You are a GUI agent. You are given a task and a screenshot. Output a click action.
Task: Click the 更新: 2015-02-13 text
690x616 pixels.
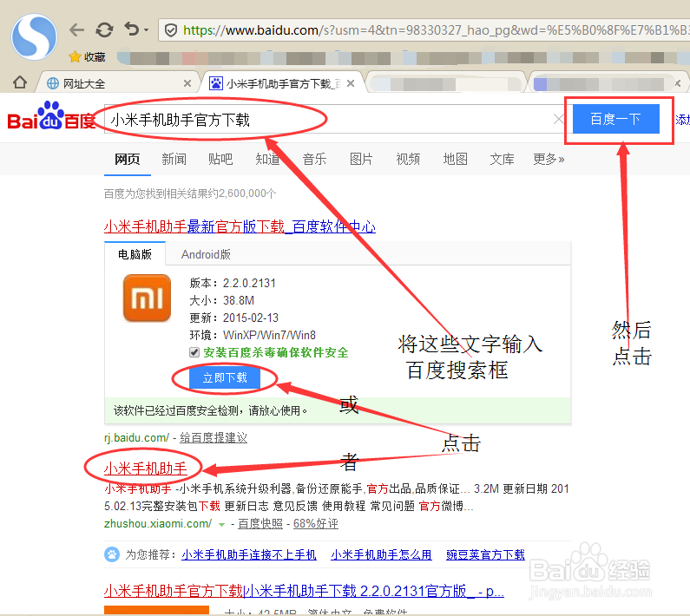(234, 318)
